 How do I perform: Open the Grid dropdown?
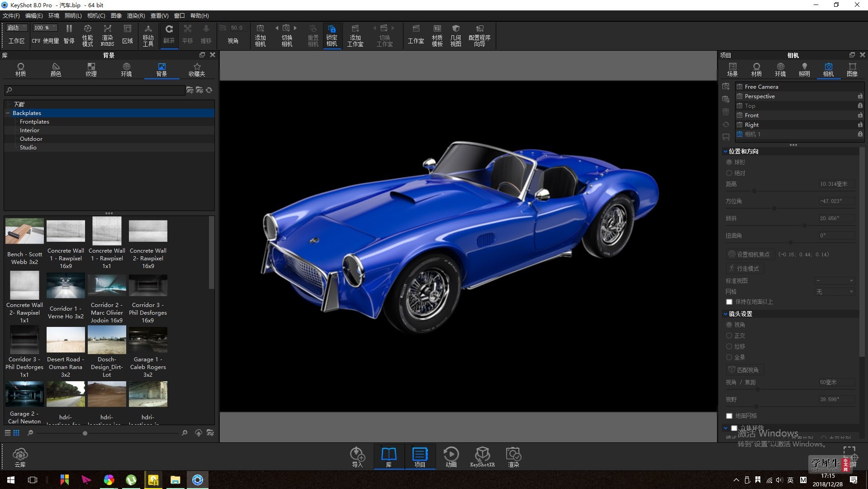835,292
